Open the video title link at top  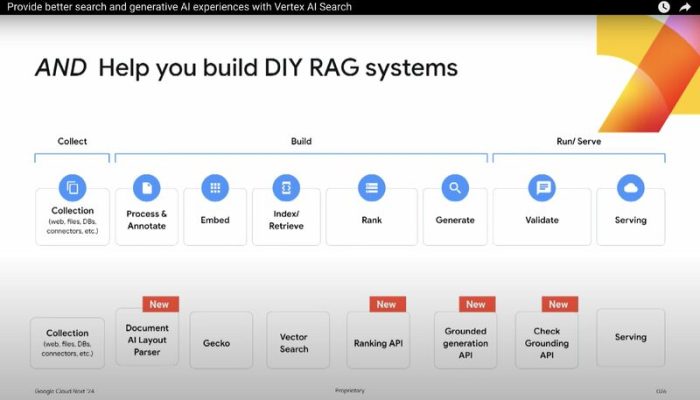pyautogui.click(x=179, y=7)
